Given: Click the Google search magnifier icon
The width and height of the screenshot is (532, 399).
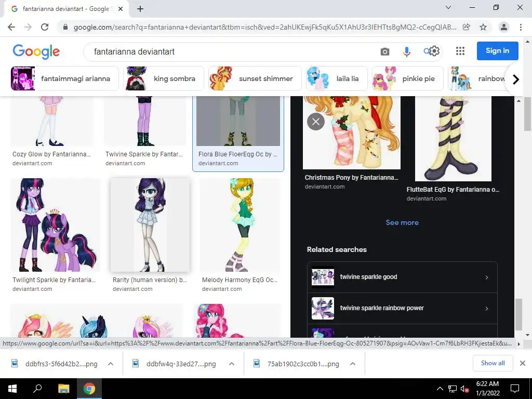Looking at the screenshot, I should point(427,51).
